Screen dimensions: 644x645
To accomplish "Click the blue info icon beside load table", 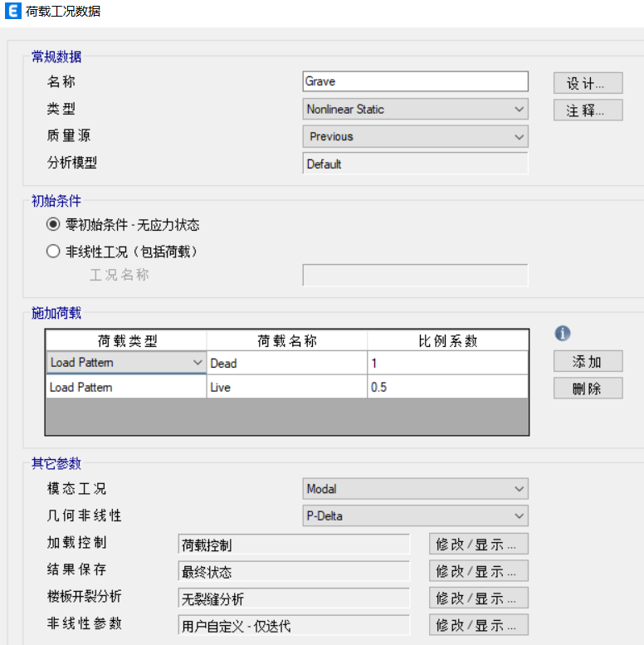I will tap(563, 333).
